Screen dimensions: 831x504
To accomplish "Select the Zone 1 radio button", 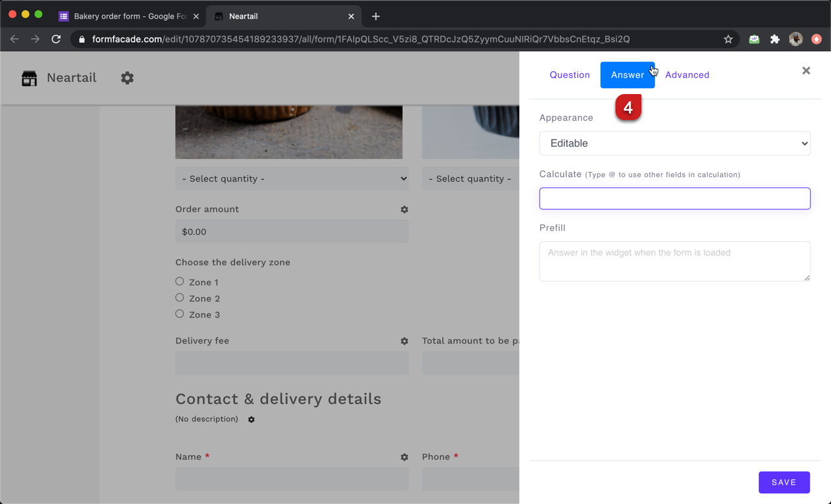I will tap(179, 281).
